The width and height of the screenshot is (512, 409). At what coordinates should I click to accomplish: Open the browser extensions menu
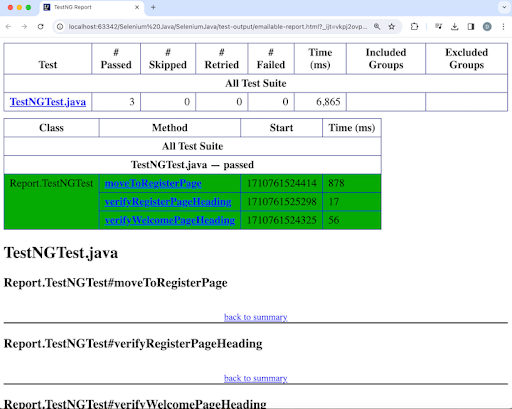tap(414, 27)
